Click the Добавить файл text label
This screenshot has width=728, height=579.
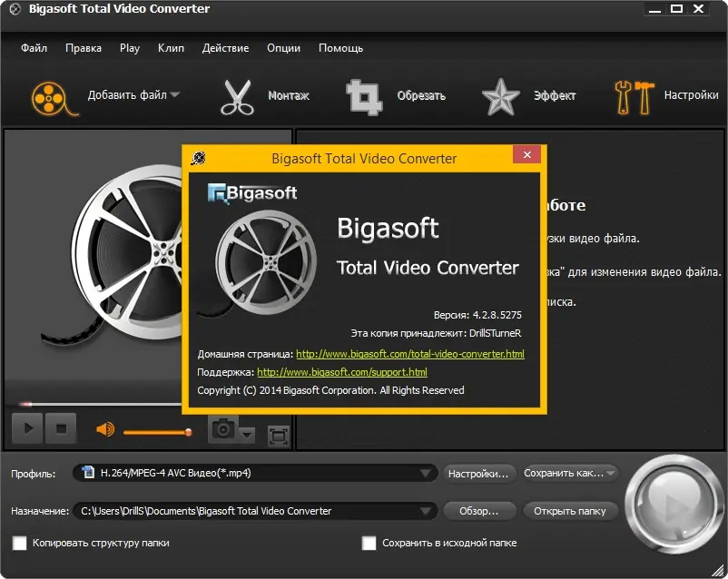[x=127, y=94]
